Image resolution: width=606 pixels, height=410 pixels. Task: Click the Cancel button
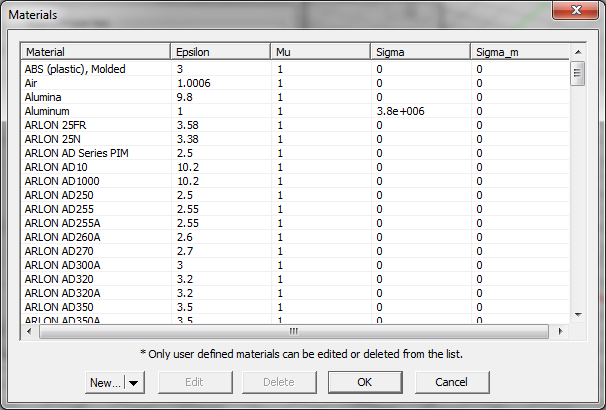tap(452, 382)
